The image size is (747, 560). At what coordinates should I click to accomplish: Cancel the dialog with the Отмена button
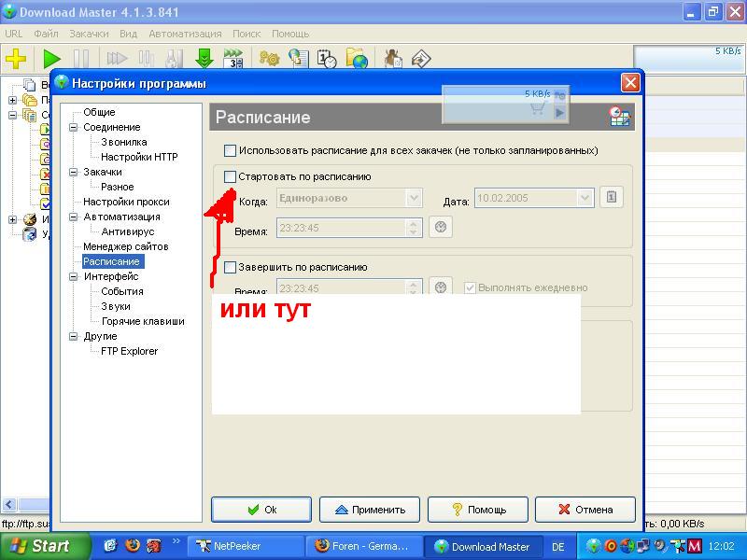point(585,510)
